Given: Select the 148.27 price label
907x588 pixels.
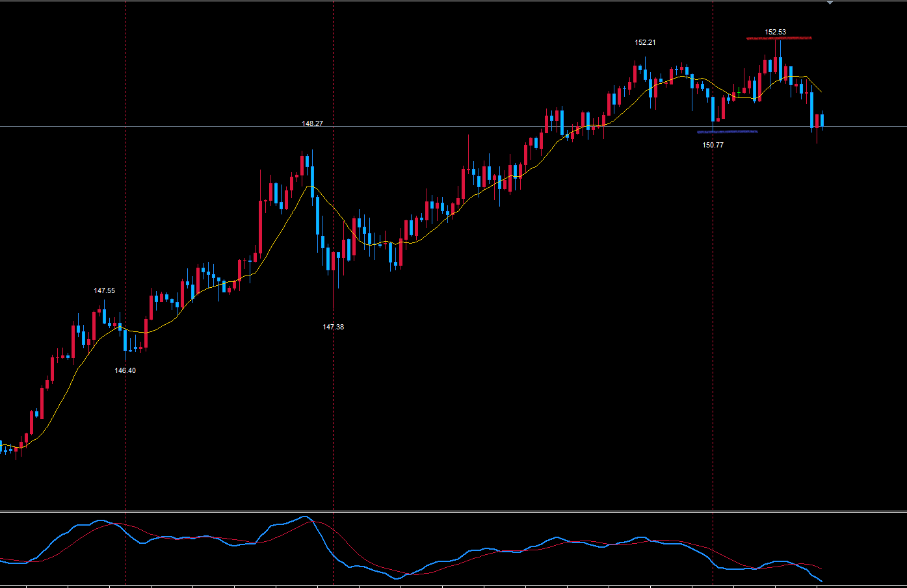Looking at the screenshot, I should 312,123.
